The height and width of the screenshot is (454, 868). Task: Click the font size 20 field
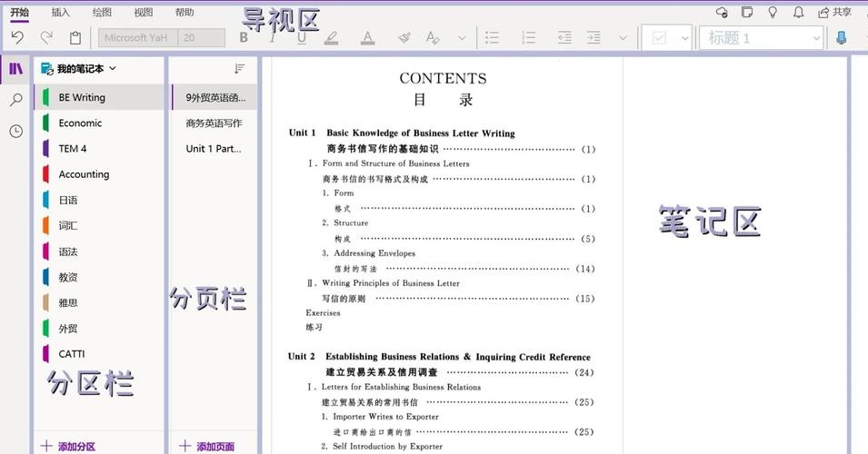(x=202, y=37)
